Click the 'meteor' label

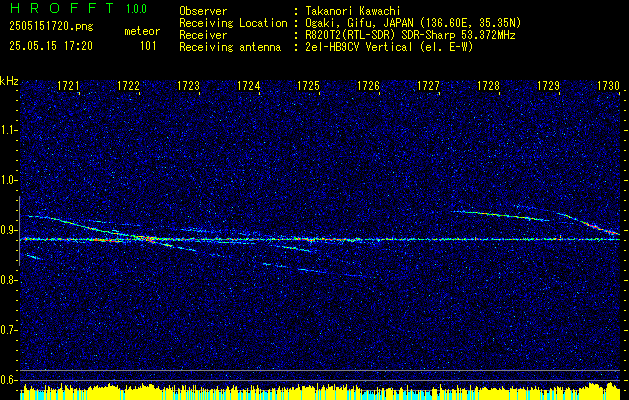142,31
